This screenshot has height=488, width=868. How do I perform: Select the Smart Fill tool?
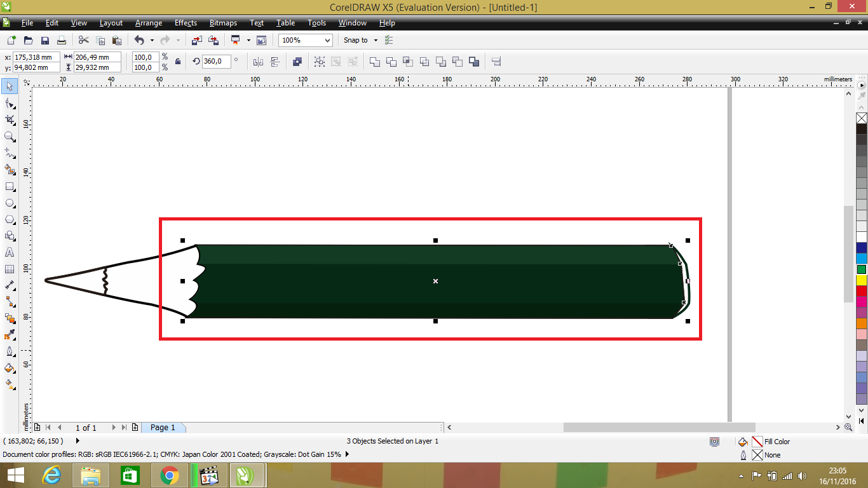(x=10, y=169)
